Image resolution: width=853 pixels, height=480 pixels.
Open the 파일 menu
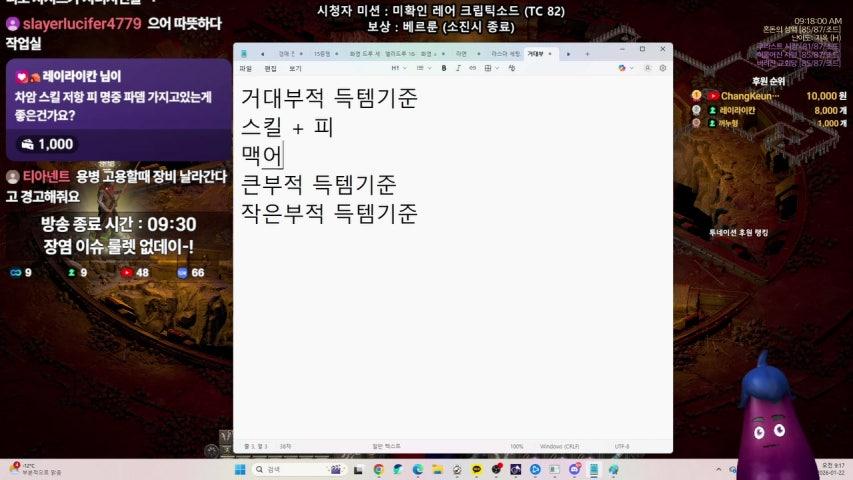245,69
